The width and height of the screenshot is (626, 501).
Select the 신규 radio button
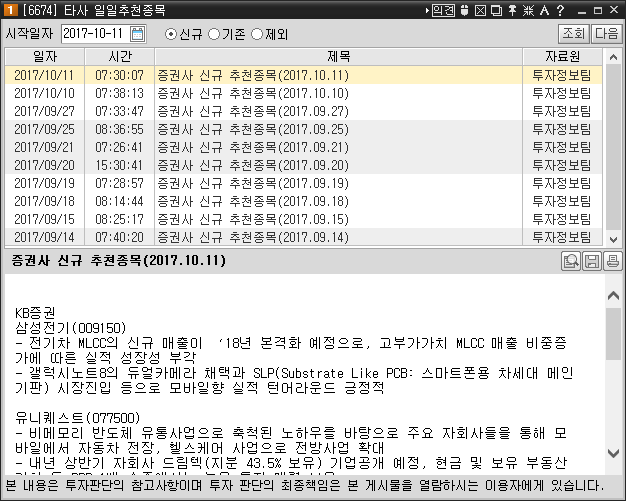coord(170,34)
